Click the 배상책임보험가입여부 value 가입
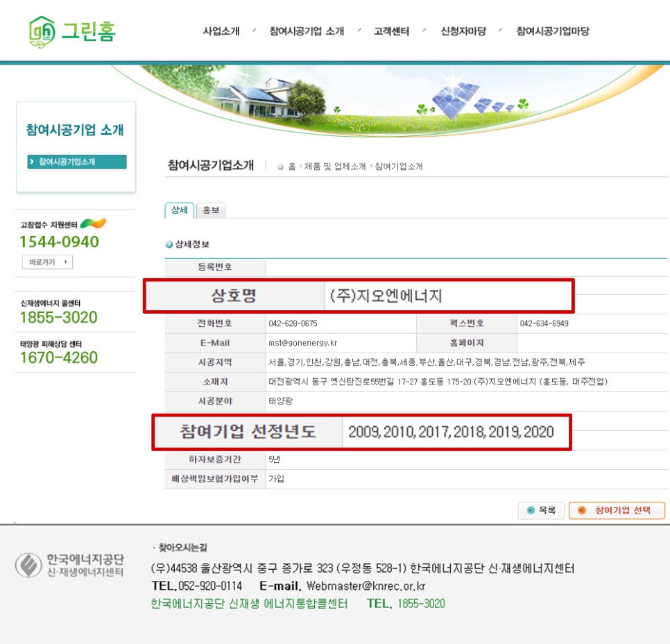The height and width of the screenshot is (644, 670). pos(277,479)
